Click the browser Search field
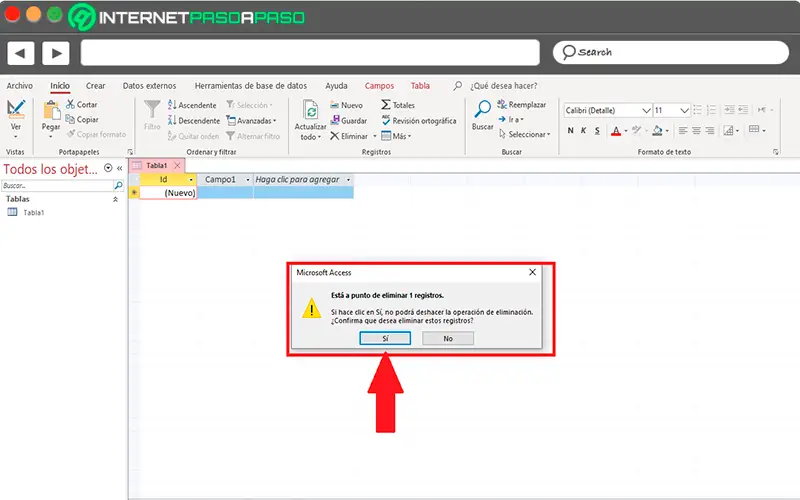 click(670, 52)
